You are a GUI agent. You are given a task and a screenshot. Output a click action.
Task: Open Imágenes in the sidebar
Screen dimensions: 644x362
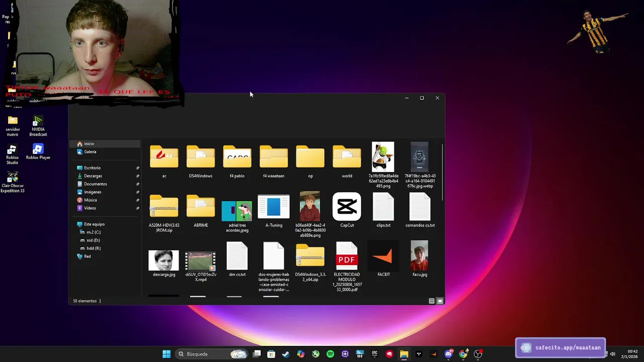coord(105,192)
